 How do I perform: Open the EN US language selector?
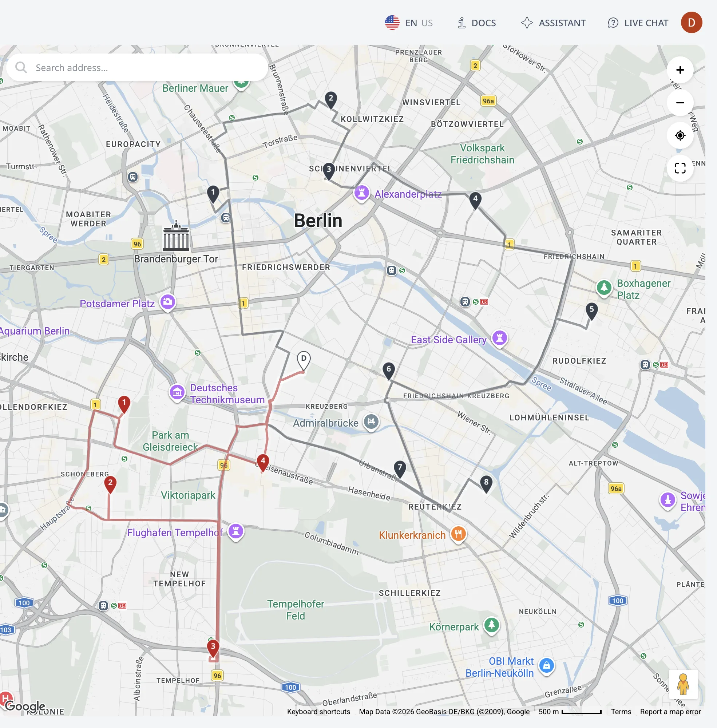(x=409, y=23)
